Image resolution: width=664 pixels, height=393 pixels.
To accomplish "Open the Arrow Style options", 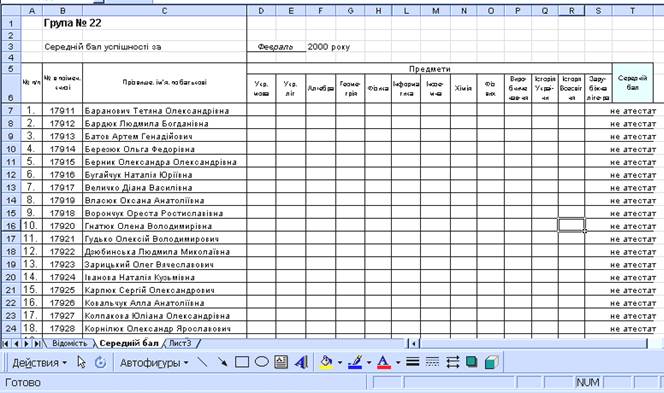I will [452, 362].
